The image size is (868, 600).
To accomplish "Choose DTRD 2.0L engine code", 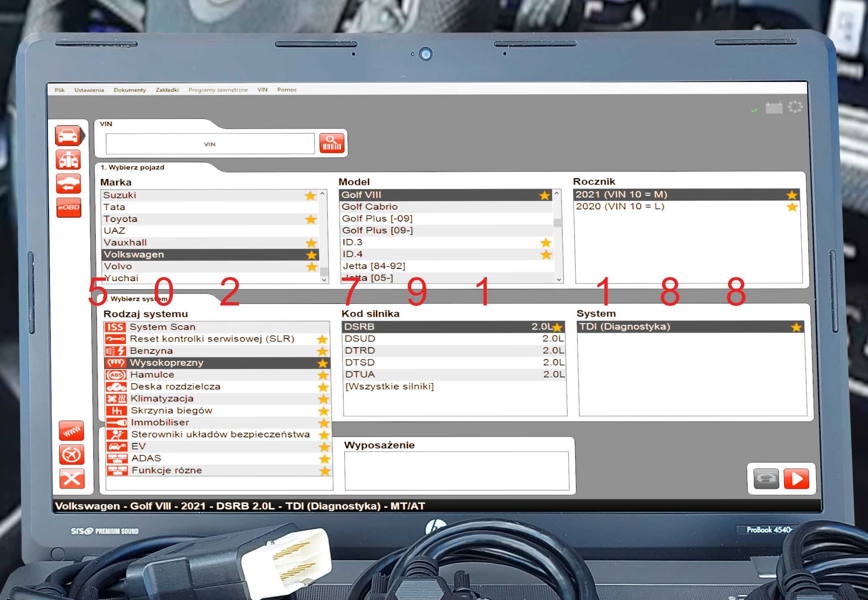I will [x=454, y=351].
